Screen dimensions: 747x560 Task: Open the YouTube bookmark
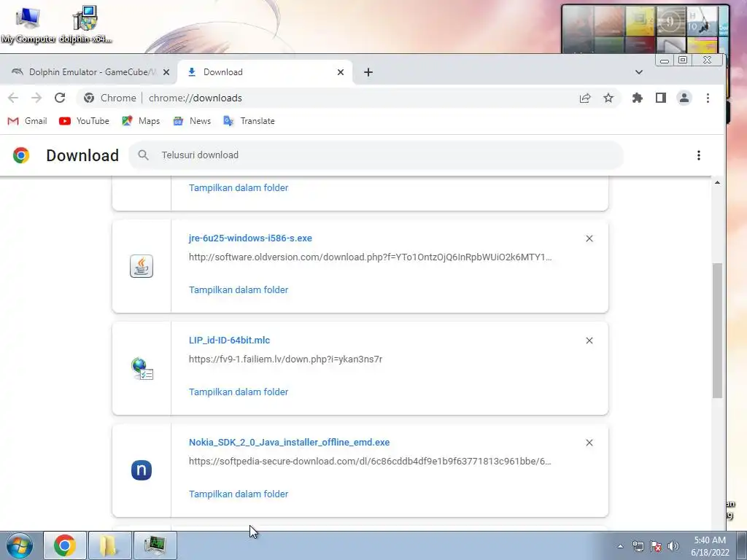click(x=84, y=121)
